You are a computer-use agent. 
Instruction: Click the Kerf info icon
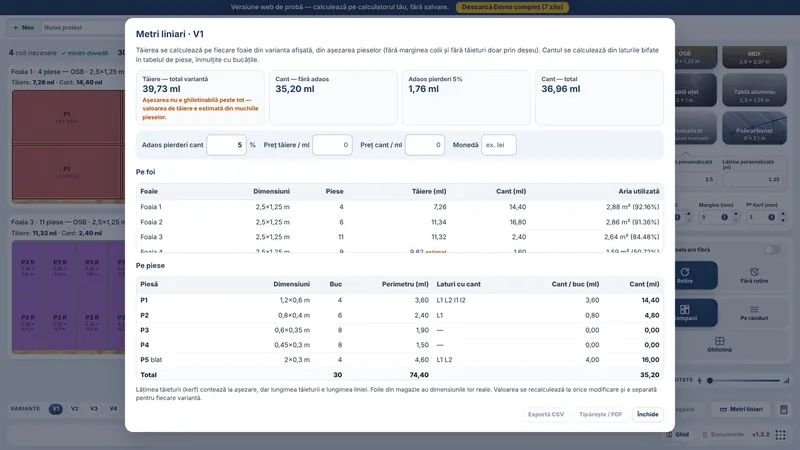(771, 217)
